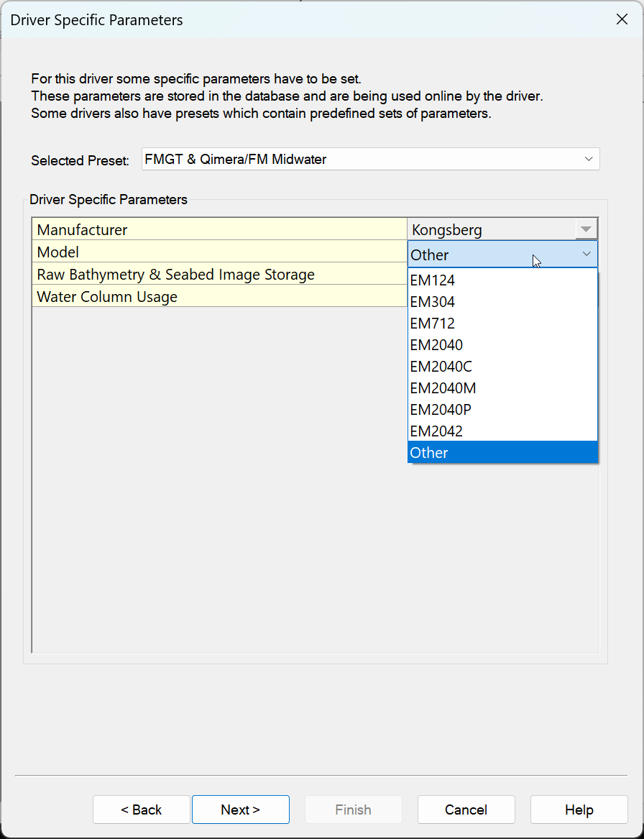The height and width of the screenshot is (839, 644).
Task: Collapse the Model dropdown chevron
Action: click(x=586, y=255)
